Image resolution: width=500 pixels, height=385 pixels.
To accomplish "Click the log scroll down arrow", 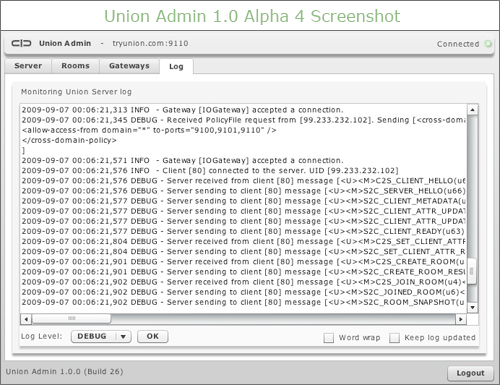I will point(472,307).
